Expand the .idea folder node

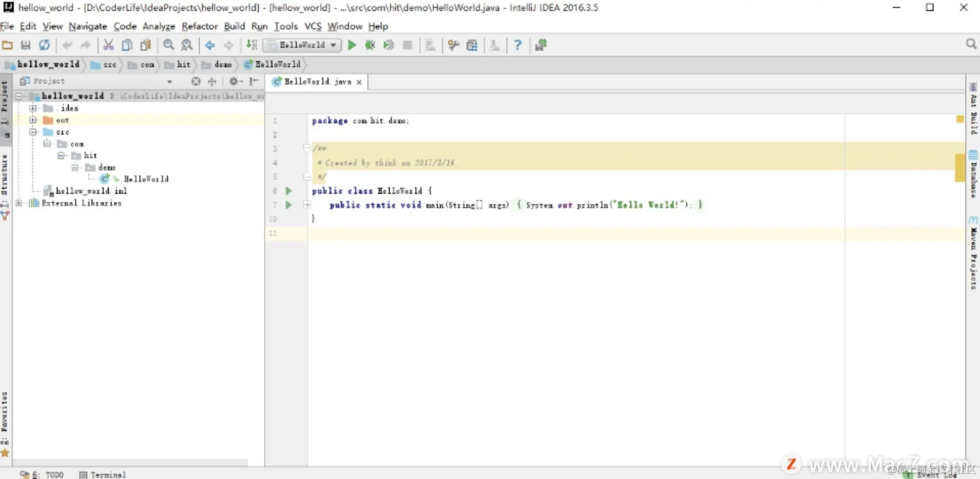point(33,108)
